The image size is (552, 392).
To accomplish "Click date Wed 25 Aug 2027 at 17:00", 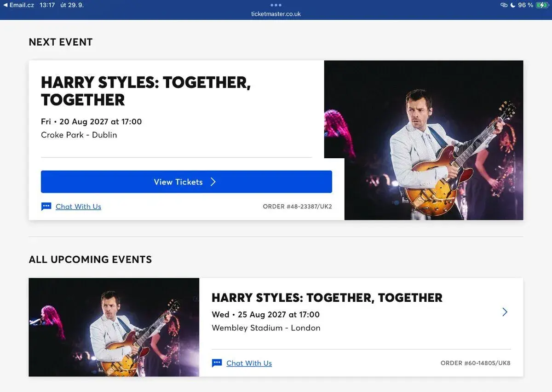I will (265, 315).
